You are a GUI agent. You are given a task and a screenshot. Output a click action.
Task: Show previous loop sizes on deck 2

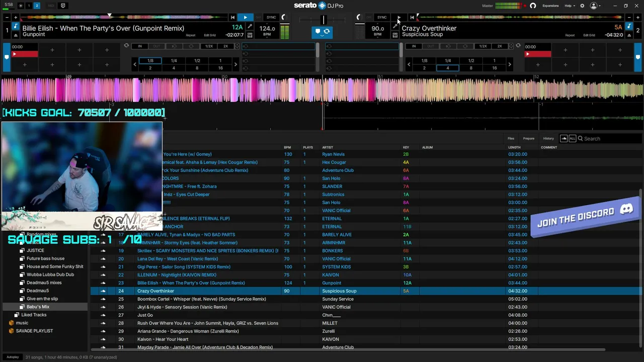(x=409, y=64)
